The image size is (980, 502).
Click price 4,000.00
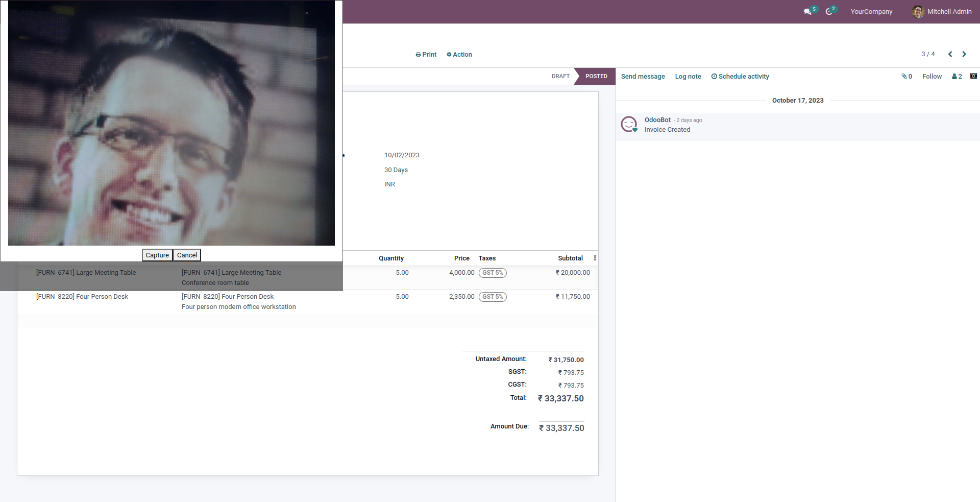(x=462, y=273)
